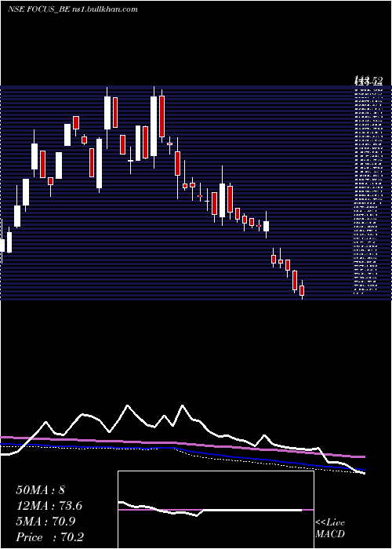Click inside the MACD inset chart box

[x=216, y=510]
